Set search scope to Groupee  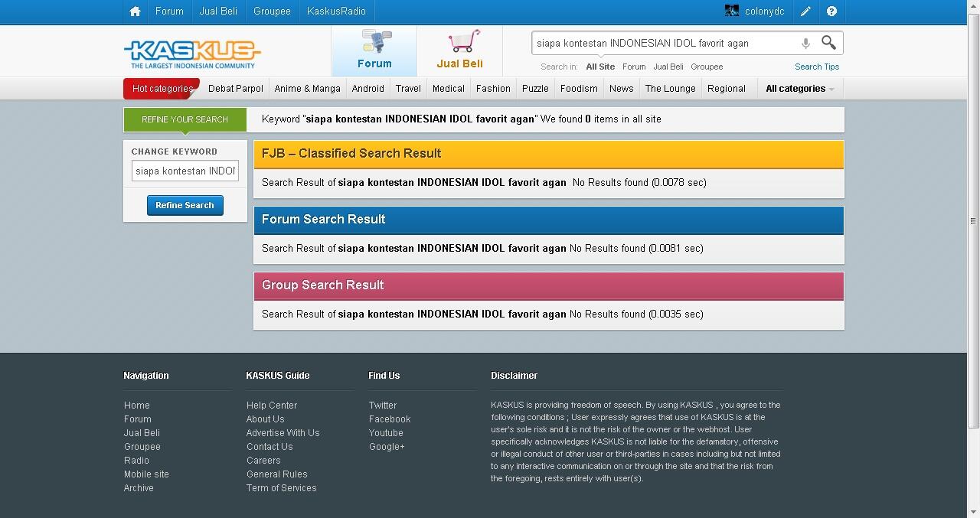tap(707, 67)
